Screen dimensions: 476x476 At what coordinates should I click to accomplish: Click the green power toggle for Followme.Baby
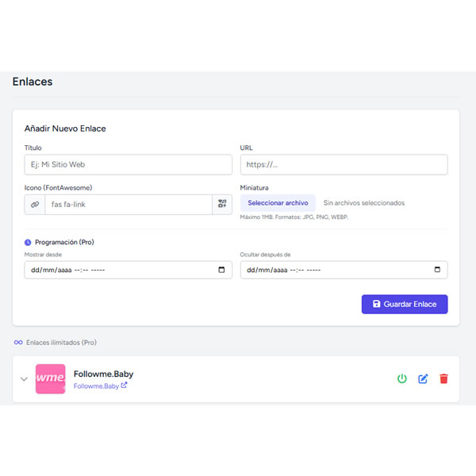pos(402,378)
